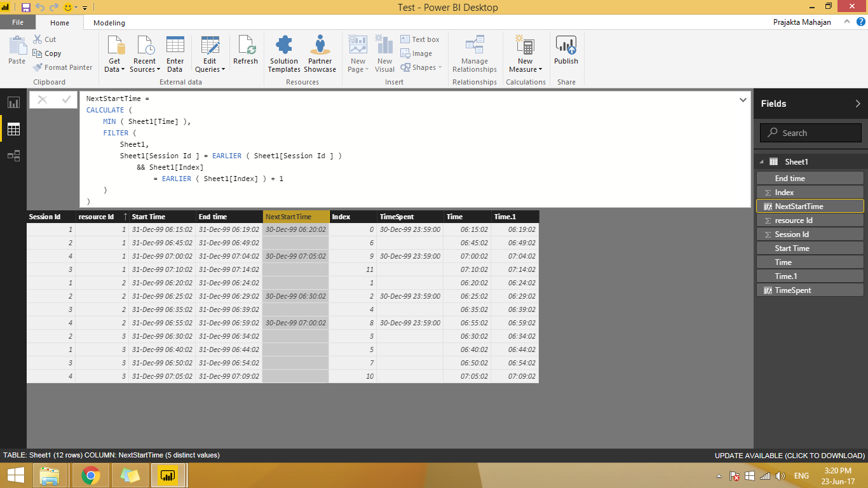Open File Explorer from the taskbar
Viewport: 868px width, 488px height.
click(50, 475)
